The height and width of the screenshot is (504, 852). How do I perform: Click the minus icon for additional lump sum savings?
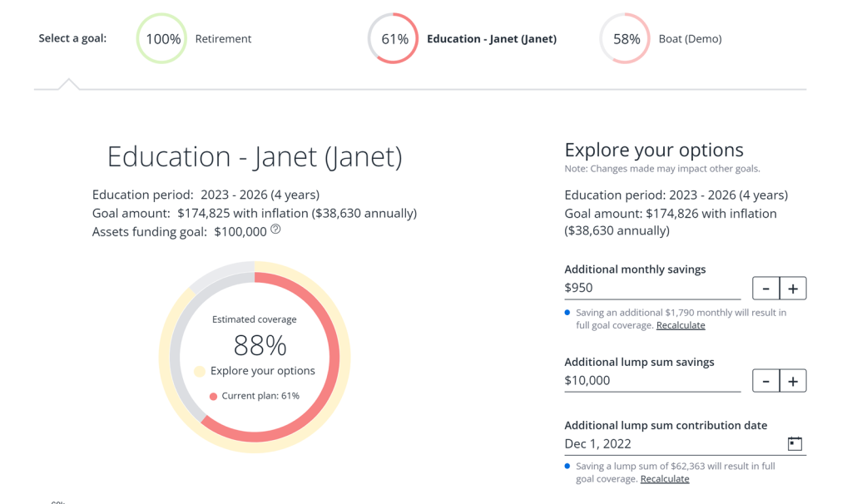[x=765, y=380]
